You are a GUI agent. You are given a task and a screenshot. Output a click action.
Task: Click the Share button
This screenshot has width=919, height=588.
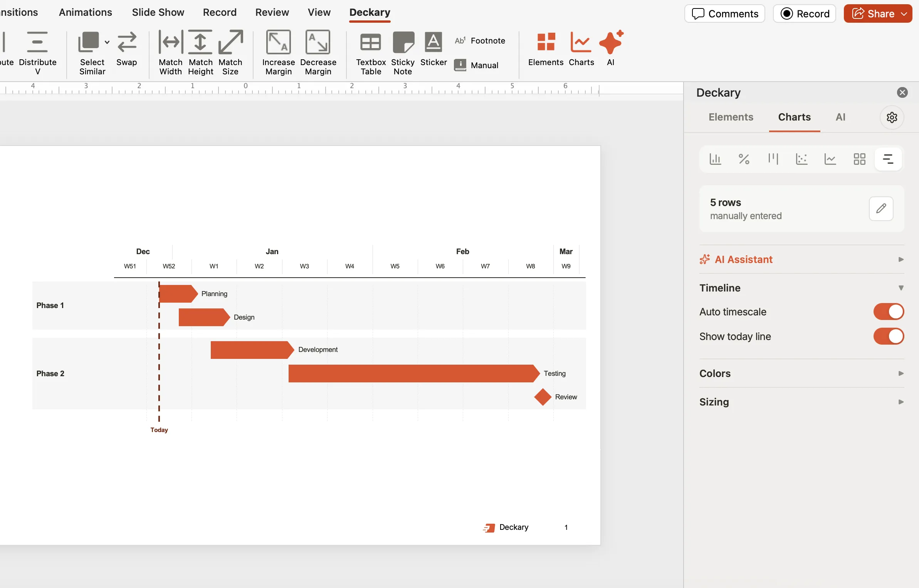point(877,13)
